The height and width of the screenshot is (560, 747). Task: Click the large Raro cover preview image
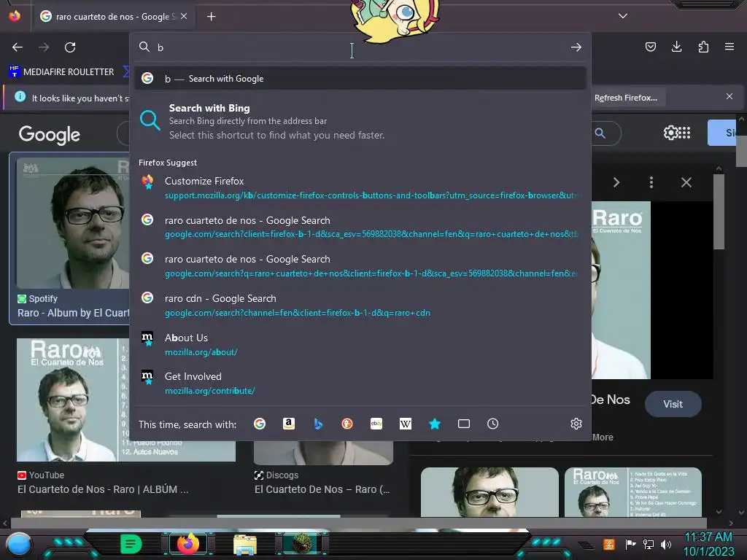(622, 290)
